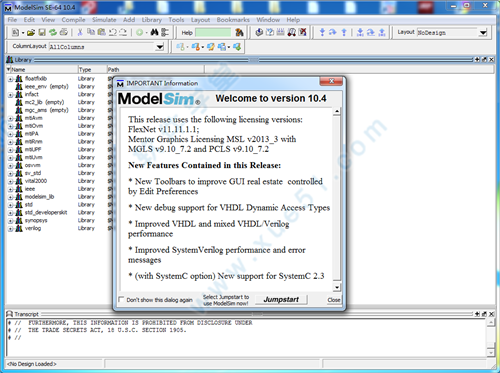Open the Layout NoDesign dropdown
This screenshot has width=500, height=373.
[483, 33]
